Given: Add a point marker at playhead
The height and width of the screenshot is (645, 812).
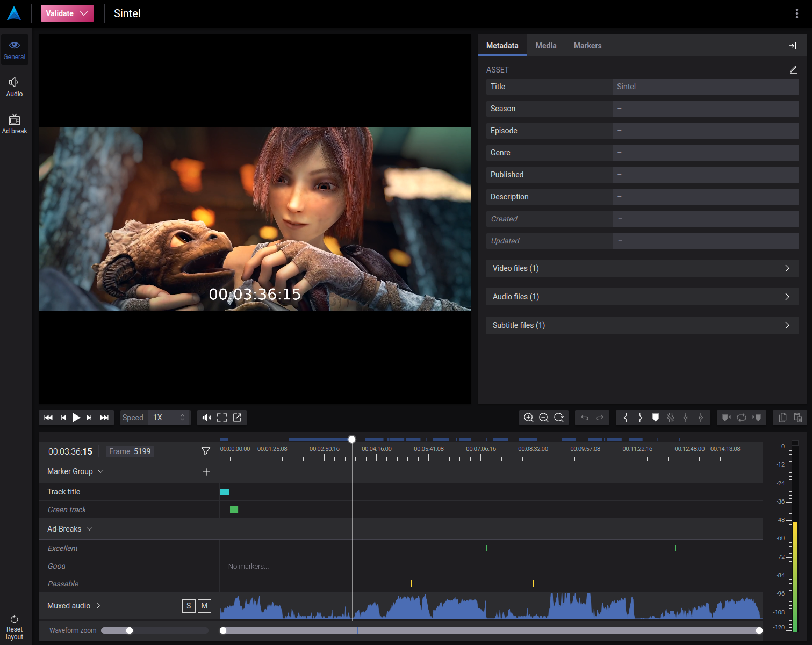Looking at the screenshot, I should [656, 418].
